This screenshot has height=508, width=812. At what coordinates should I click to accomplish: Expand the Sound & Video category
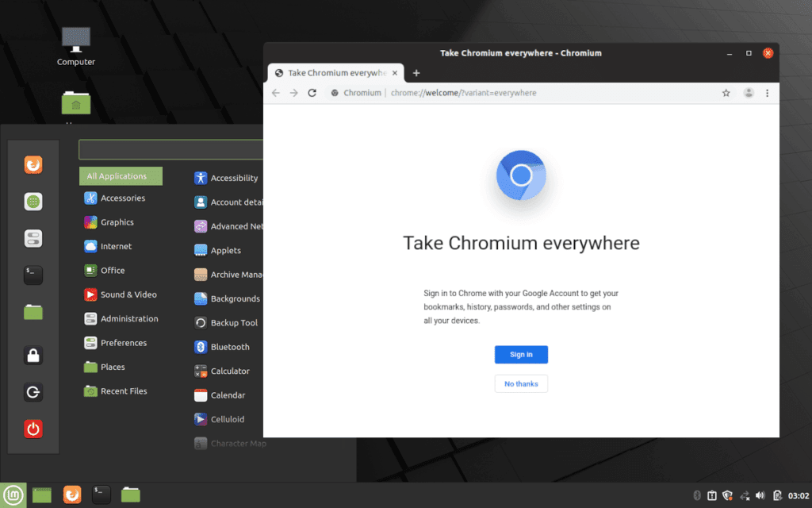(x=128, y=294)
